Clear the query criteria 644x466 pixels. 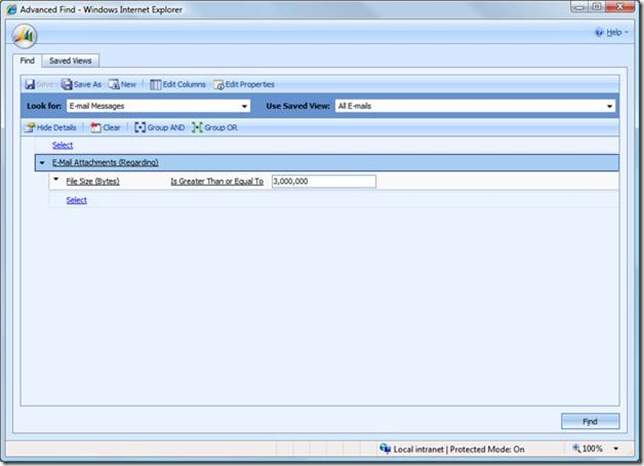click(96, 128)
